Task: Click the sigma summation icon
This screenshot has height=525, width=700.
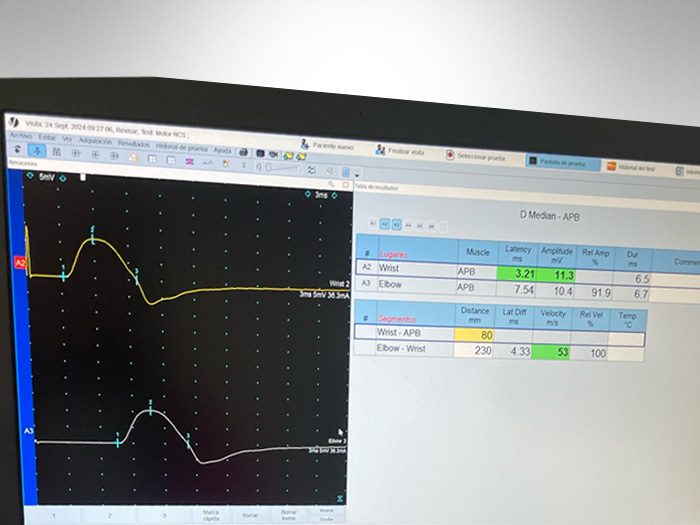Action: point(244,165)
